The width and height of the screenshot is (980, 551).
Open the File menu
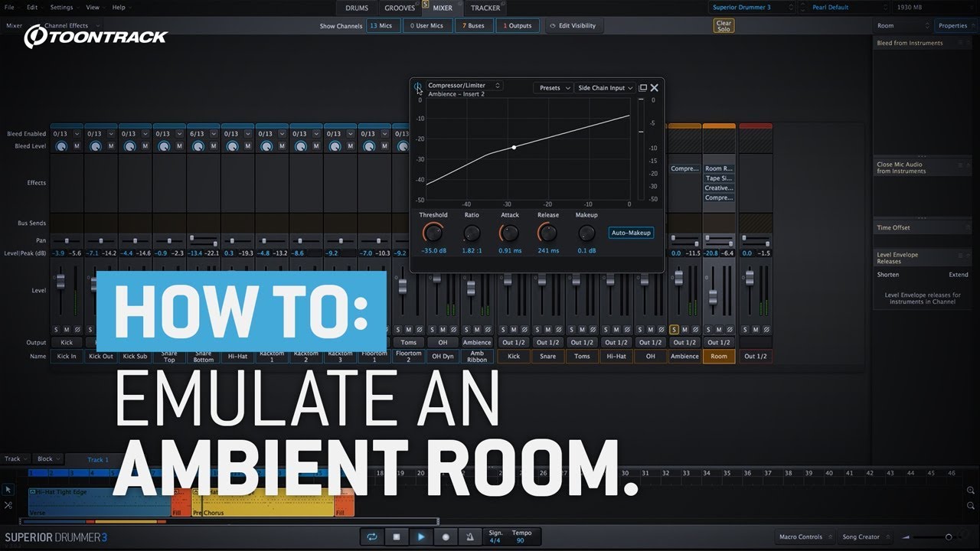[x=9, y=8]
